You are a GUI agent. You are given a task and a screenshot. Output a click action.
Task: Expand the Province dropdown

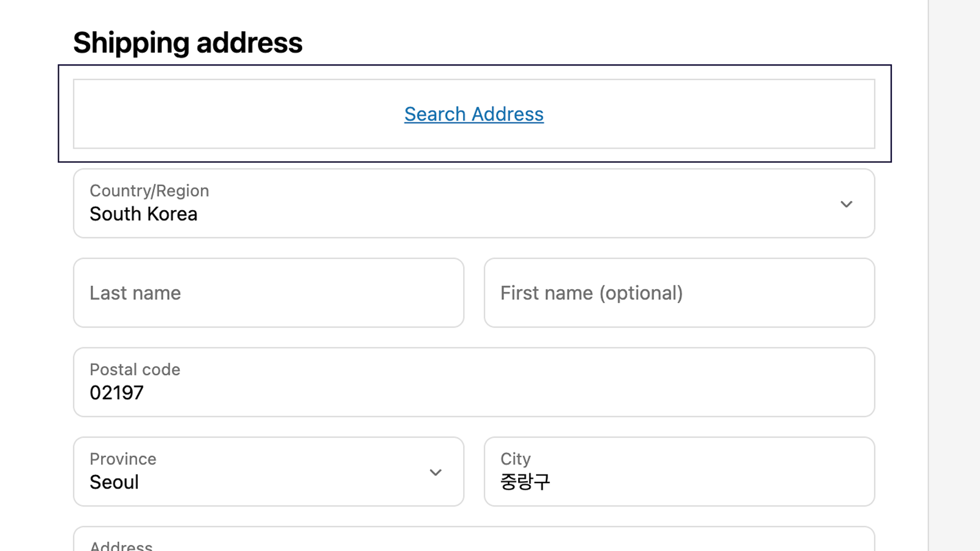(x=268, y=471)
